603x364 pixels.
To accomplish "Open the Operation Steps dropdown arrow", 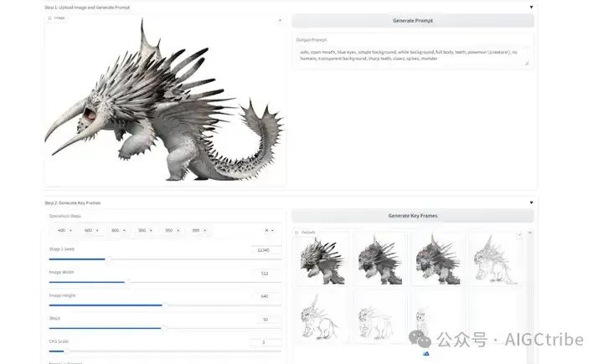I will [273, 231].
